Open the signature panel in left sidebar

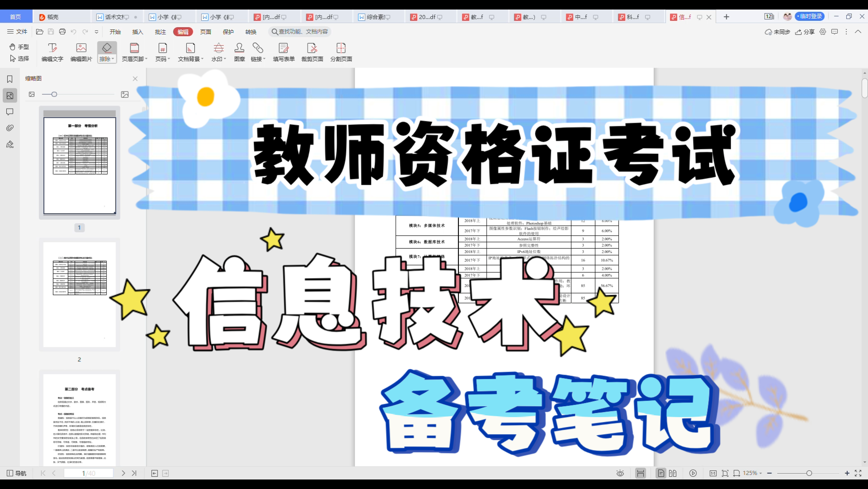[10, 144]
